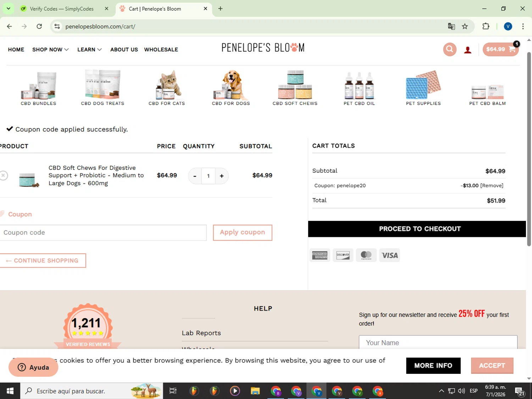Open the translate page icon
Image resolution: width=532 pixels, height=399 pixels.
pyautogui.click(x=451, y=26)
